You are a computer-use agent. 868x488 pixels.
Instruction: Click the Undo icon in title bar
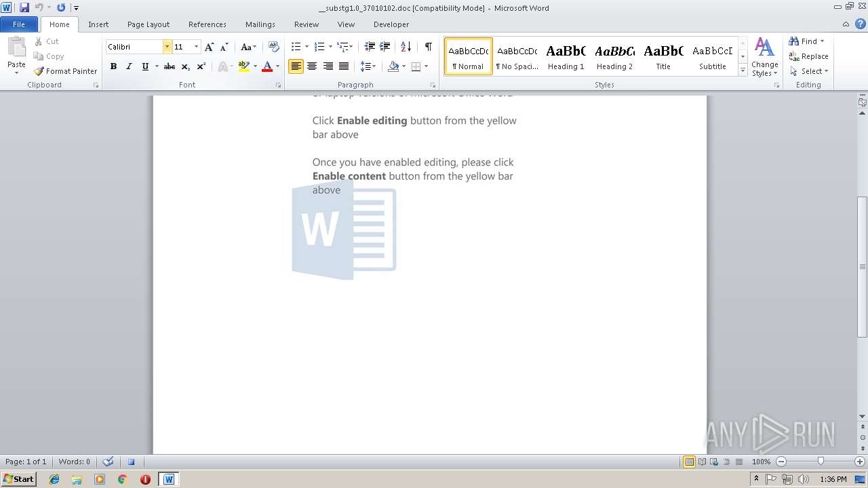click(x=39, y=7)
